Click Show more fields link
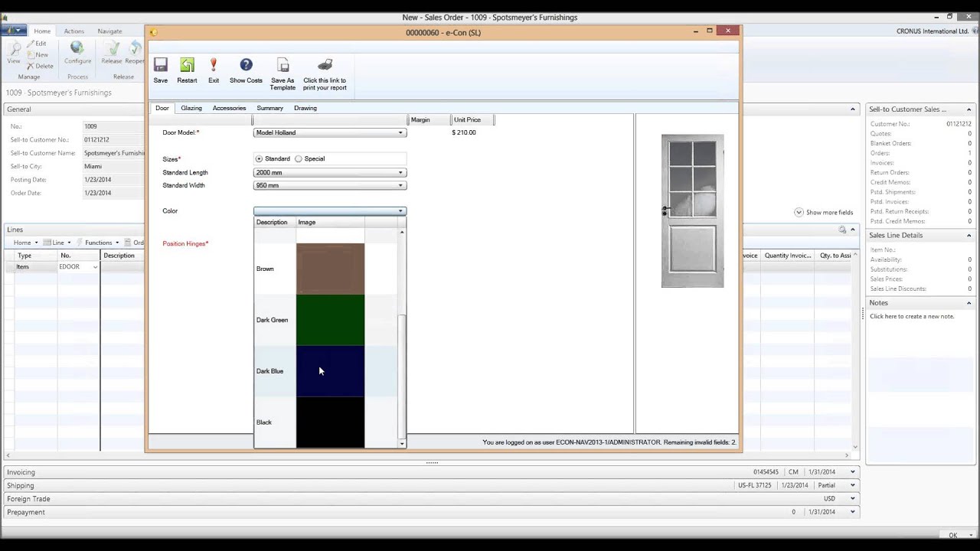The height and width of the screenshot is (551, 980). click(824, 213)
